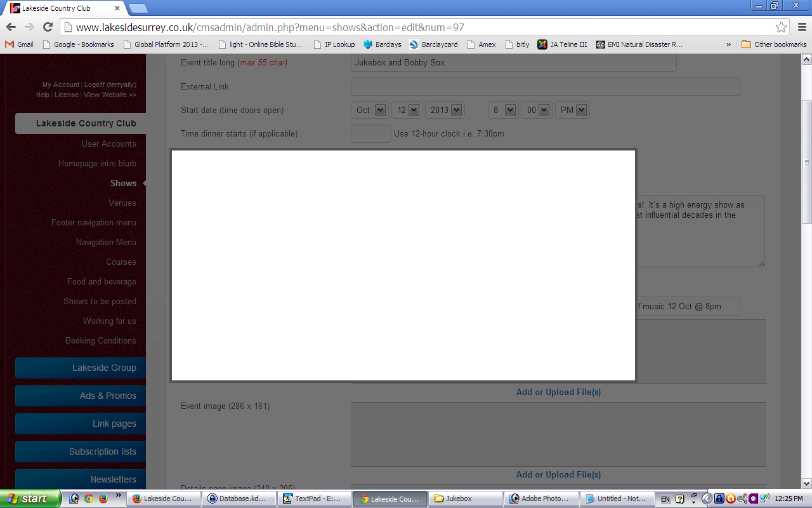Open the AM/PM dropdown

click(572, 110)
